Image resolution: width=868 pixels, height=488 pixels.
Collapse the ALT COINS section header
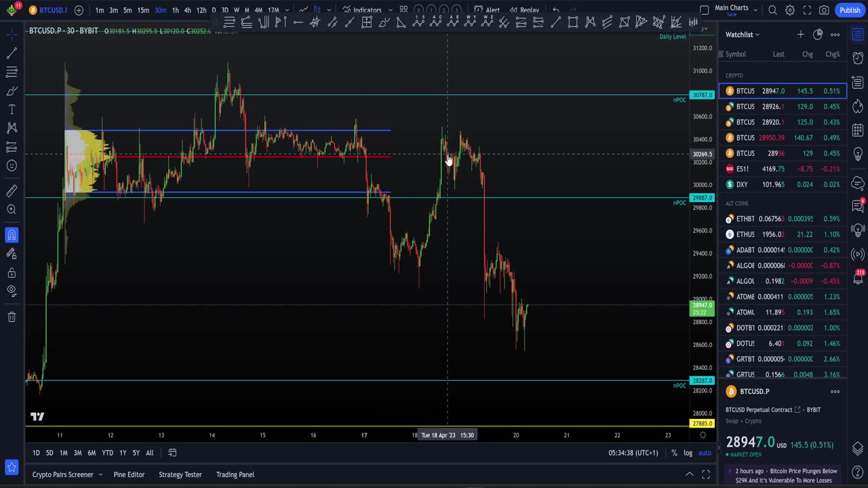pos(737,203)
